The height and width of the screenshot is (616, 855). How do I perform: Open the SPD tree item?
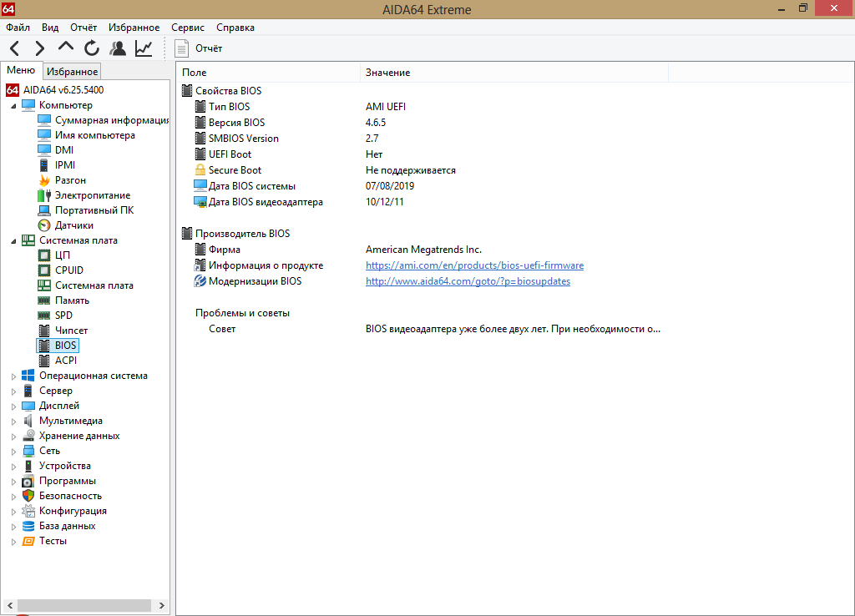pyautogui.click(x=54, y=315)
